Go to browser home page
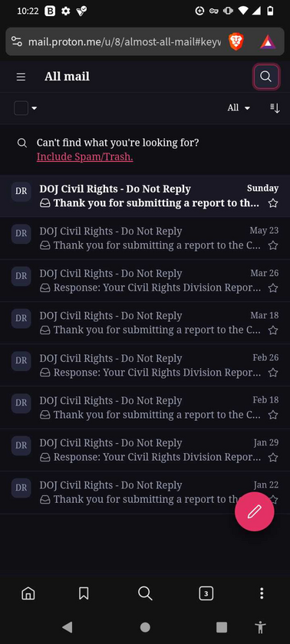Image resolution: width=290 pixels, height=644 pixels. [28, 593]
